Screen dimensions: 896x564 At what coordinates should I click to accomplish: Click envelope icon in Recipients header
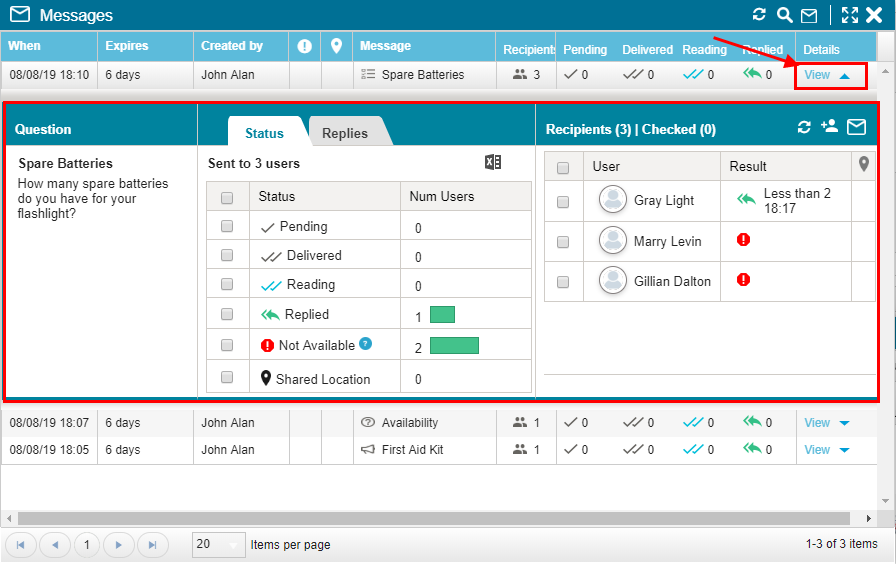(x=856, y=127)
